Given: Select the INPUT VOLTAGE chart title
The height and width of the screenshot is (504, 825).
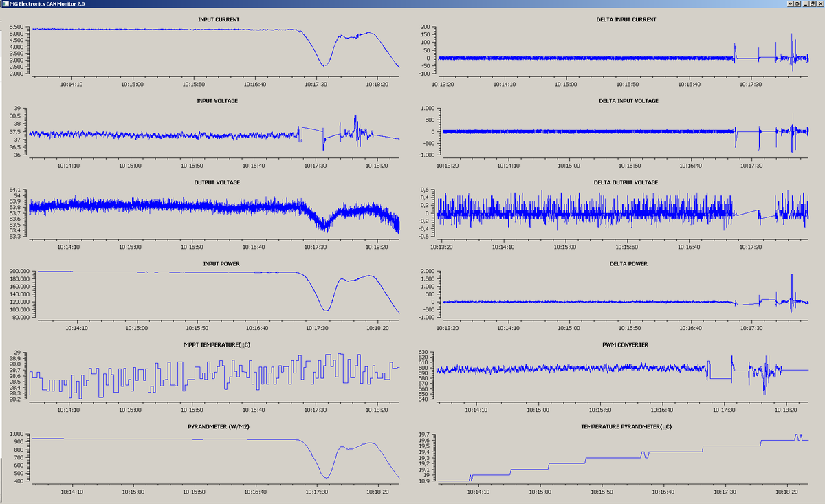Looking at the screenshot, I should [x=218, y=100].
